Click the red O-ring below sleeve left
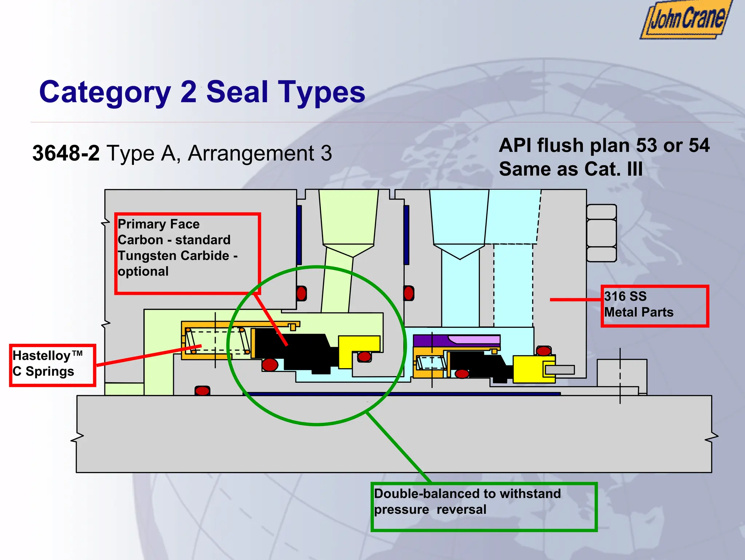The width and height of the screenshot is (745, 560). [202, 391]
